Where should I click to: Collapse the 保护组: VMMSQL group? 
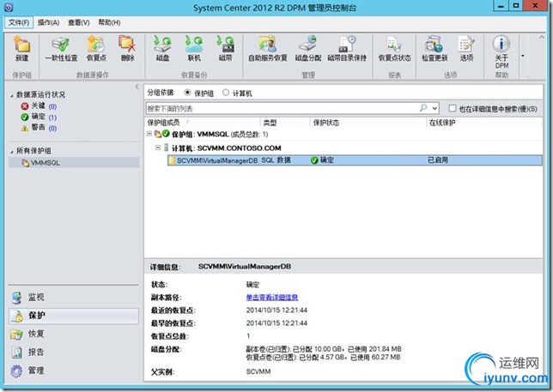(x=149, y=134)
